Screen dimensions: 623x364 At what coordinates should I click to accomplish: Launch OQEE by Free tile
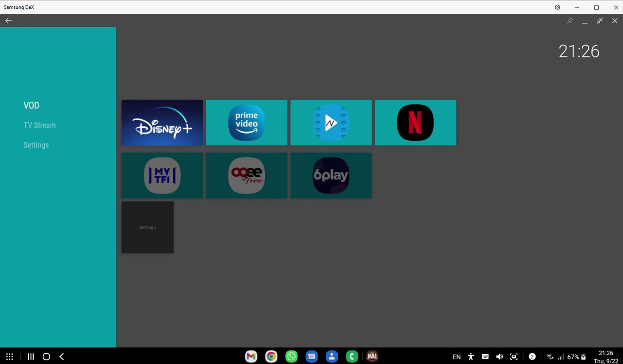(247, 176)
